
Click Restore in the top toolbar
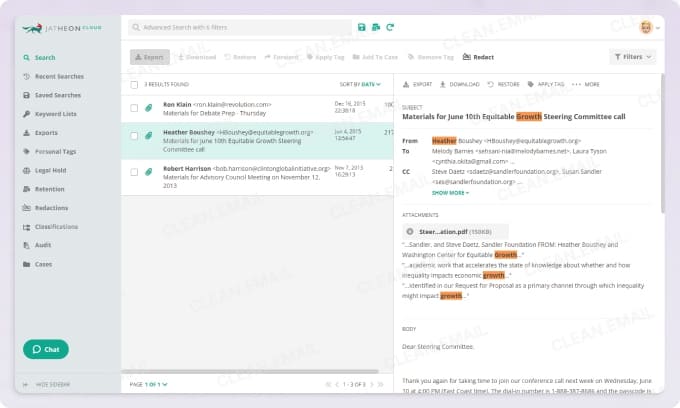[240, 57]
